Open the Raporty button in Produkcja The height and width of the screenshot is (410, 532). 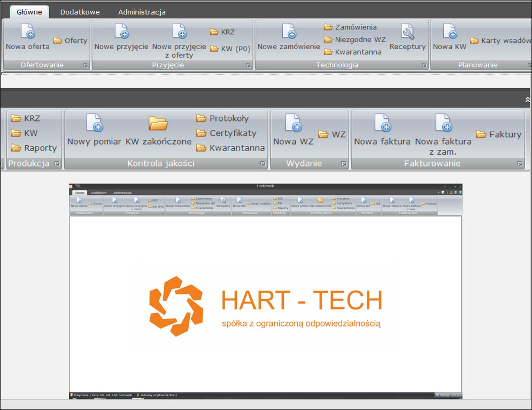[x=34, y=148]
